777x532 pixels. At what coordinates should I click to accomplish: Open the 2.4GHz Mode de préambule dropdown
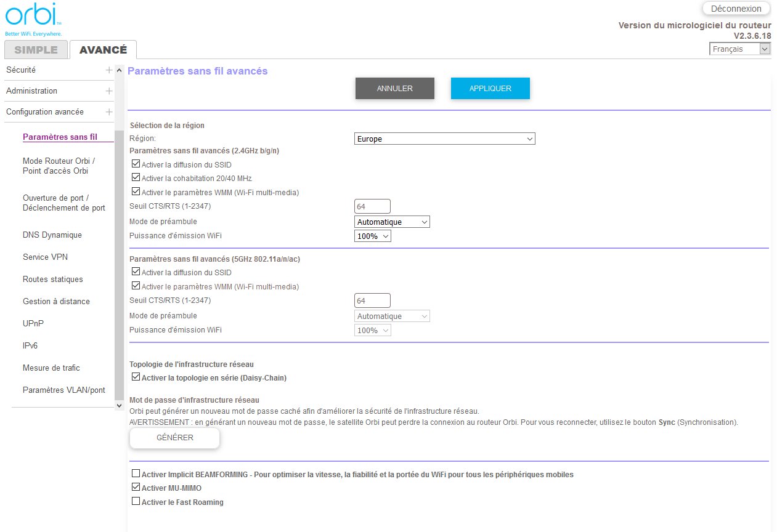click(x=392, y=222)
